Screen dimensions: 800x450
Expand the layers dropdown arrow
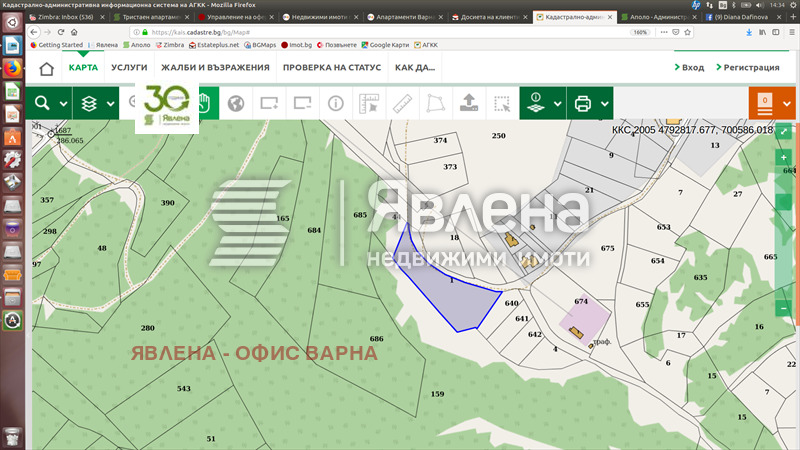coord(110,104)
